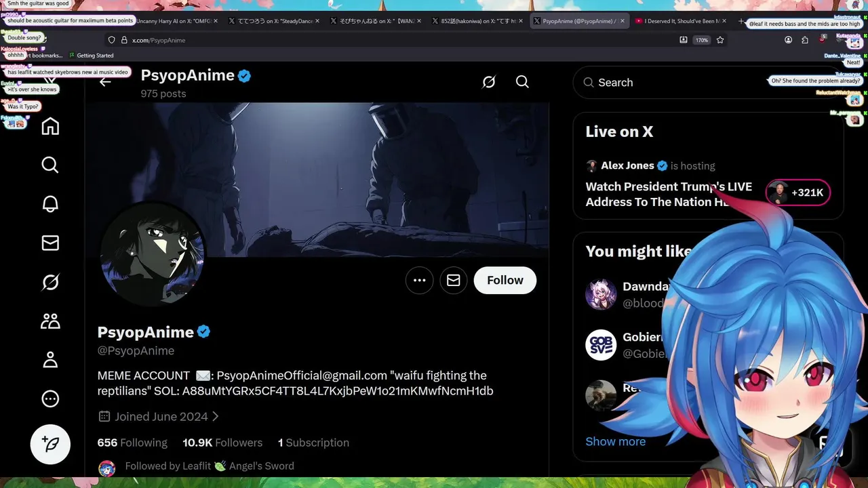868x488 pixels.
Task: Reset the 170% zoom level indicator
Action: [x=702, y=40]
